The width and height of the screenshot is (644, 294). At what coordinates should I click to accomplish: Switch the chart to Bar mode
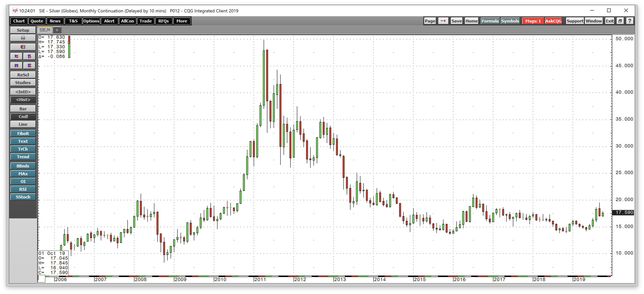(23, 109)
